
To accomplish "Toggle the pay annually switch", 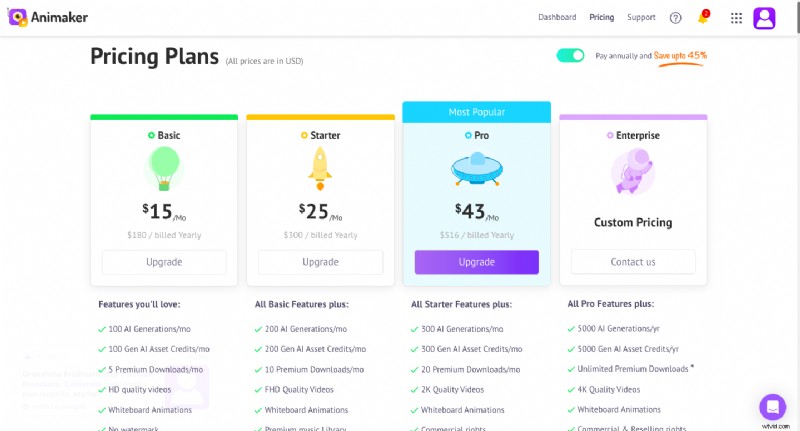I will [x=570, y=55].
